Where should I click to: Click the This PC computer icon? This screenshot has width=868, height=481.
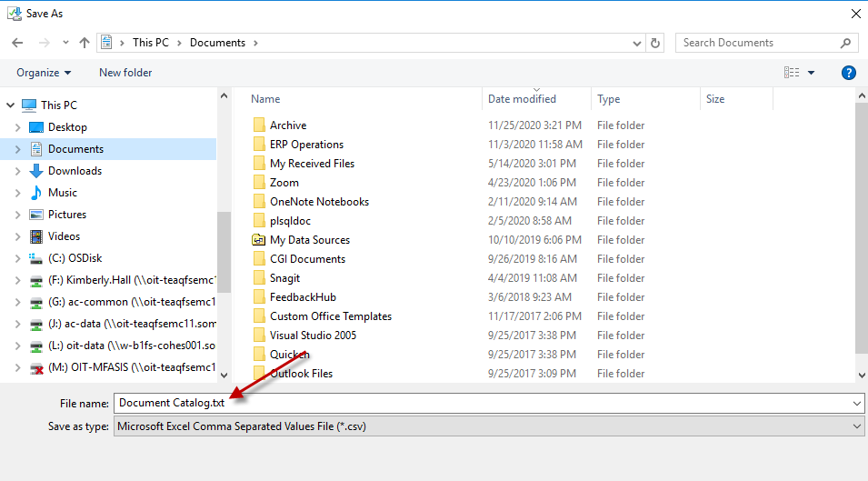(29, 105)
